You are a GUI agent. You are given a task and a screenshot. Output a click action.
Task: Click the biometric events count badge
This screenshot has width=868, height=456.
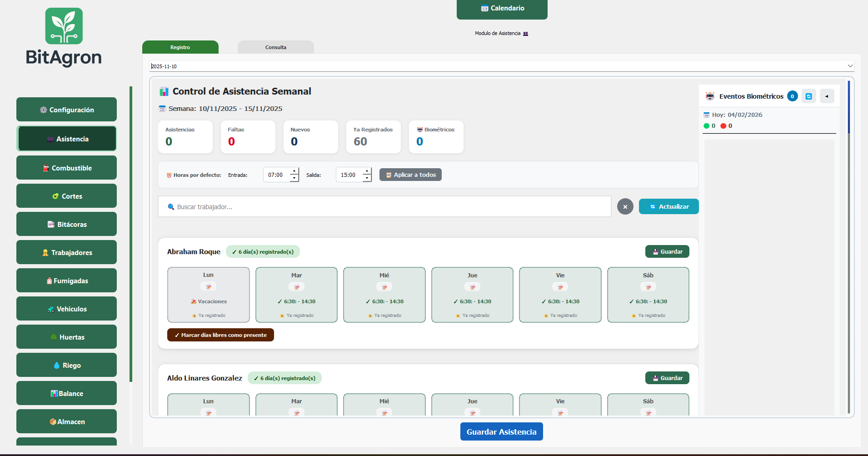click(x=792, y=96)
